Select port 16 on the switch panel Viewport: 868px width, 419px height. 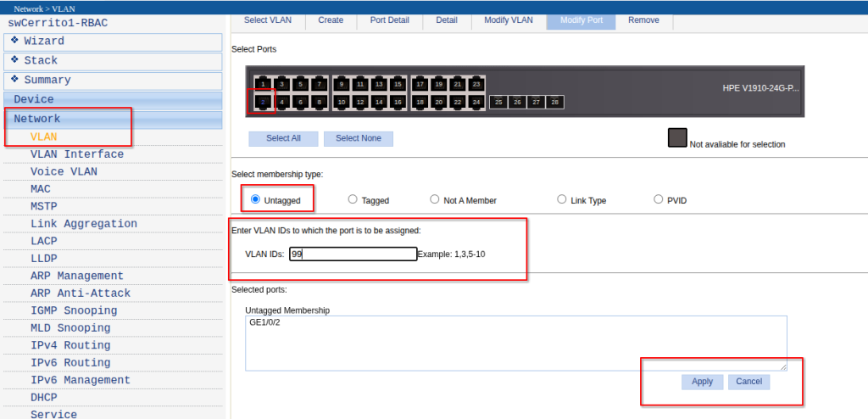398,102
